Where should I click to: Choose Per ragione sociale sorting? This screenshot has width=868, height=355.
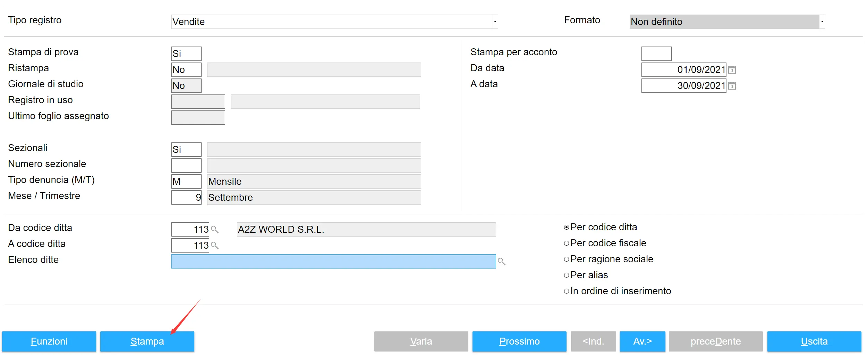[567, 259]
